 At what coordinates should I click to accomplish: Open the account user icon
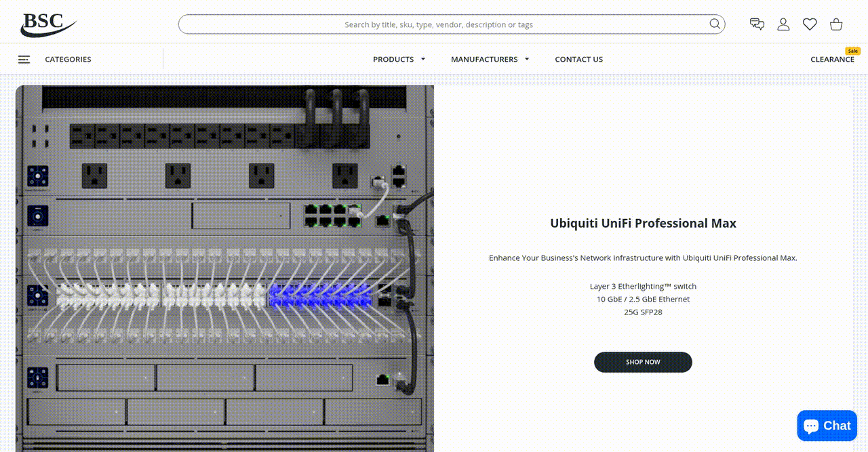pyautogui.click(x=783, y=24)
